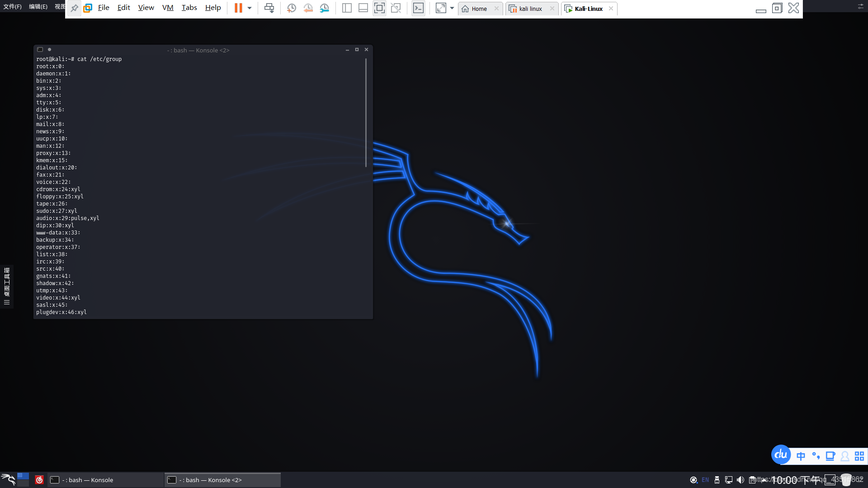Image resolution: width=868 pixels, height=488 pixels.
Task: Click the update notifier tray icon
Action: tap(693, 480)
